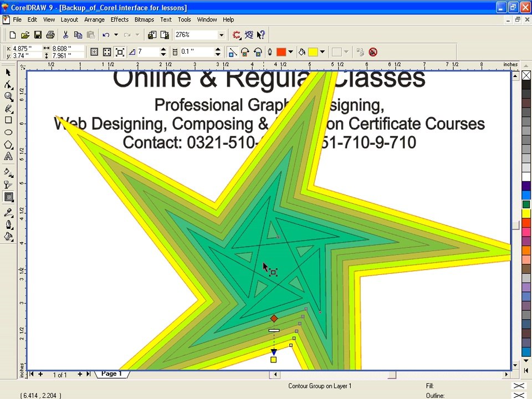The height and width of the screenshot is (399, 532).
Task: Click the yellow contour end color square handle
Action: (x=273, y=360)
